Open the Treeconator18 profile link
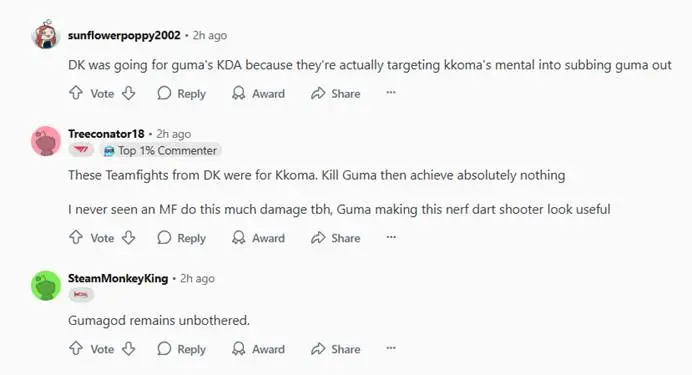 click(x=106, y=134)
